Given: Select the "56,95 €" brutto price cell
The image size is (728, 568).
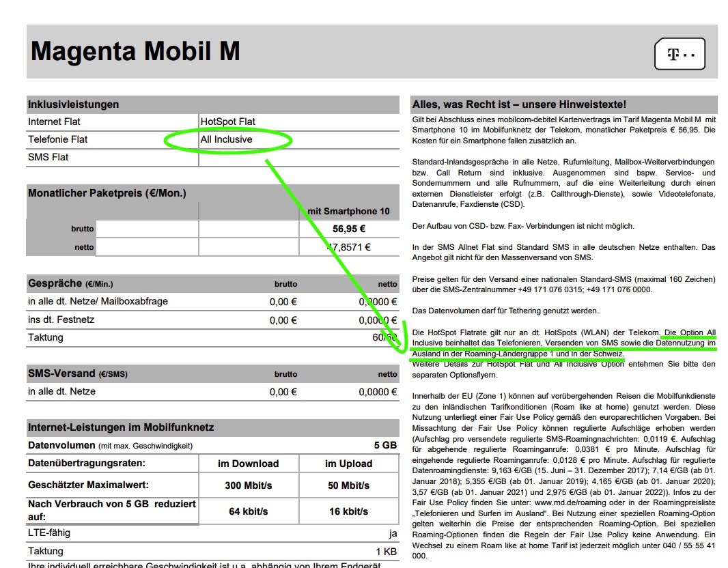Looking at the screenshot, I should pyautogui.click(x=349, y=229).
